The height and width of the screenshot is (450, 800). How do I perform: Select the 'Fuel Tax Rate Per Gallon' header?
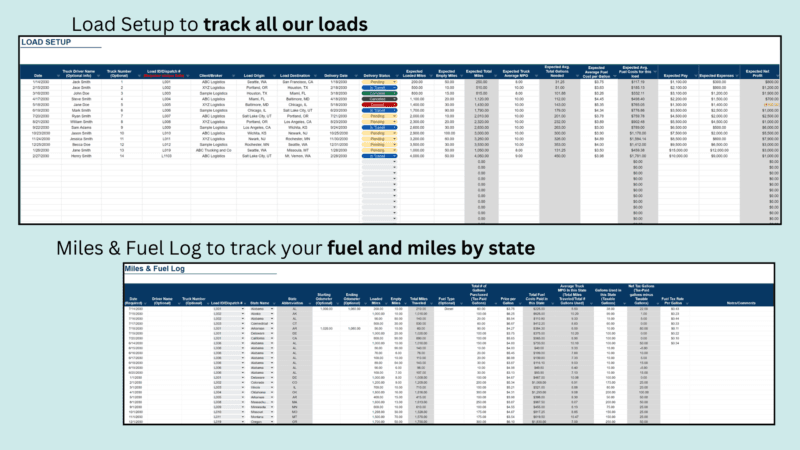672,301
